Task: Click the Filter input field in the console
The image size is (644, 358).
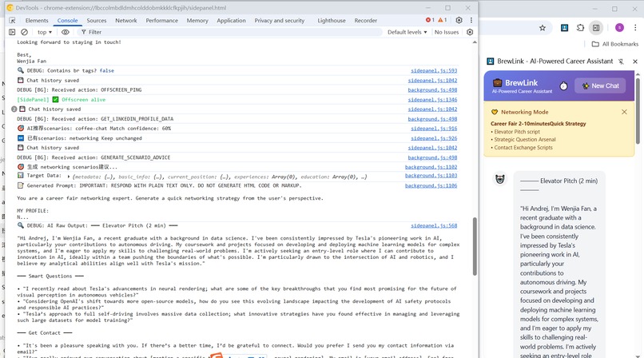Action: click(x=230, y=32)
